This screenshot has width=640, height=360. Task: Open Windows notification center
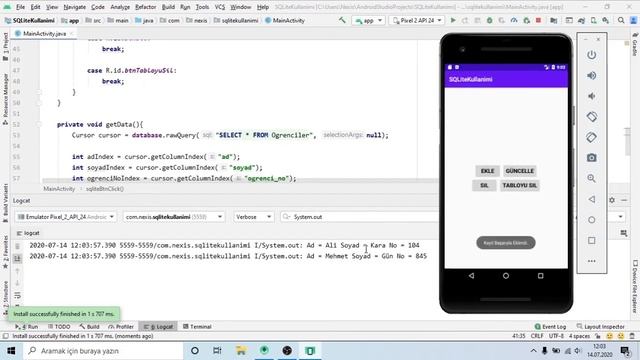point(625,351)
